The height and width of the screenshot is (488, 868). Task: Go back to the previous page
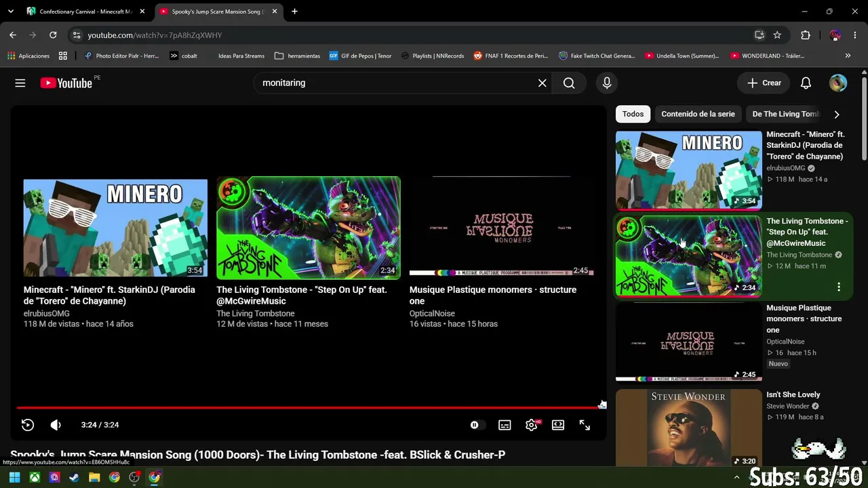pyautogui.click(x=13, y=35)
